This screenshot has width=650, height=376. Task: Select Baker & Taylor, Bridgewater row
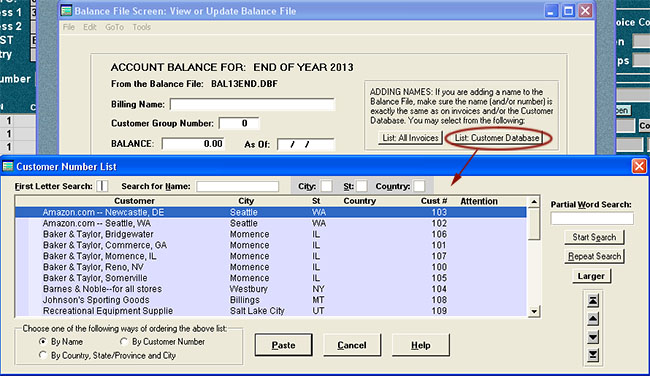click(271, 234)
